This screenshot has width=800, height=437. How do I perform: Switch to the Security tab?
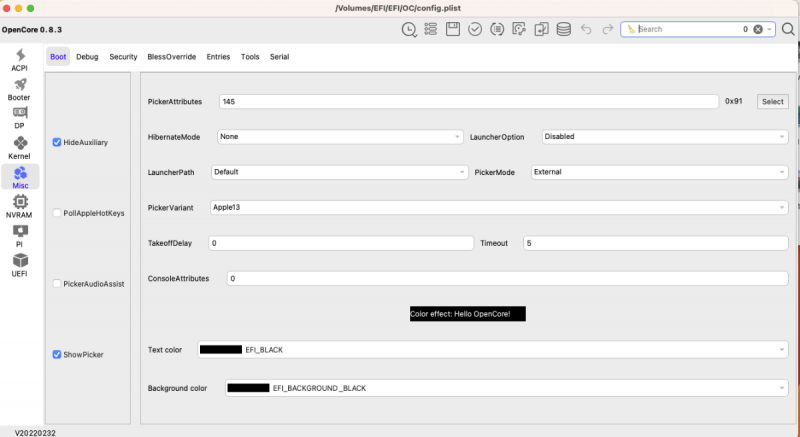pyautogui.click(x=123, y=57)
